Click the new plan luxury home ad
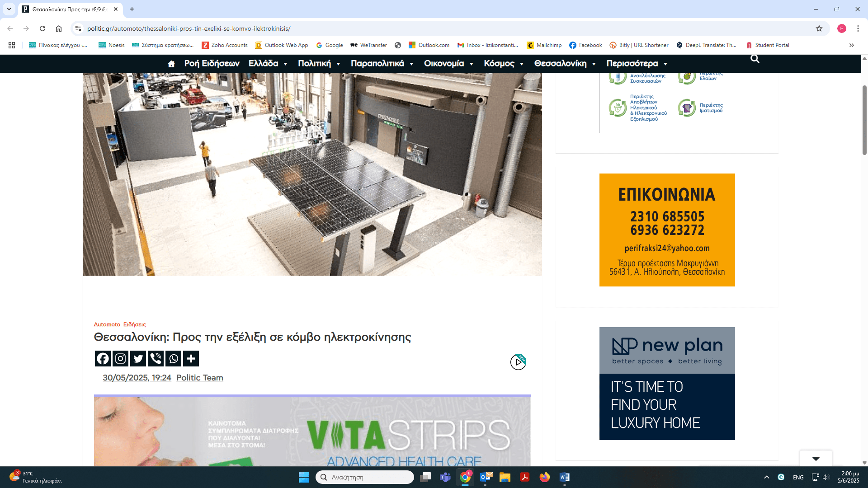This screenshot has height=488, width=868. (x=667, y=384)
